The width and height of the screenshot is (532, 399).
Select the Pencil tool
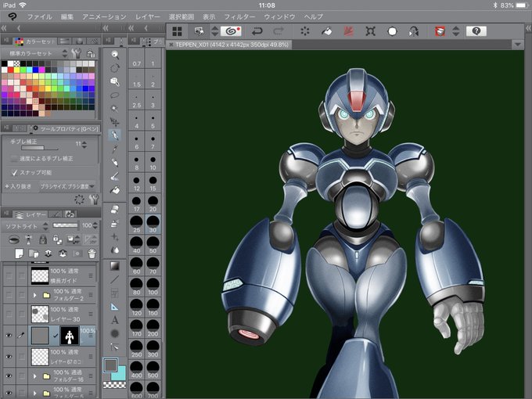[115, 149]
